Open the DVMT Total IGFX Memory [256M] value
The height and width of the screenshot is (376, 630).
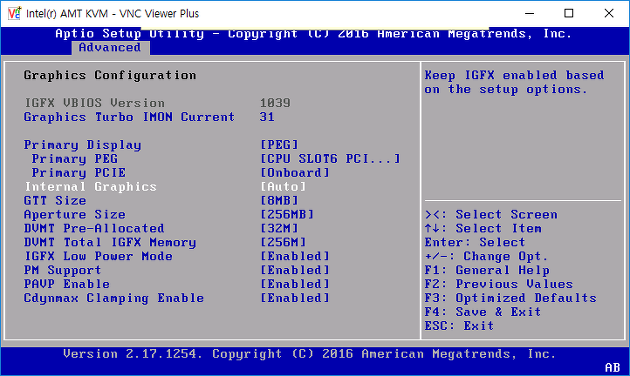click(x=283, y=242)
